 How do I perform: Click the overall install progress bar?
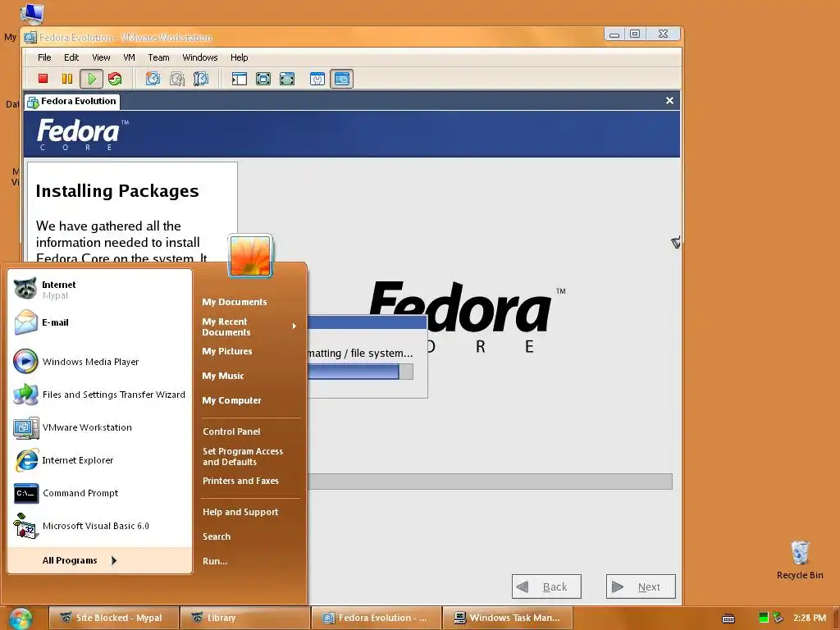[490, 481]
